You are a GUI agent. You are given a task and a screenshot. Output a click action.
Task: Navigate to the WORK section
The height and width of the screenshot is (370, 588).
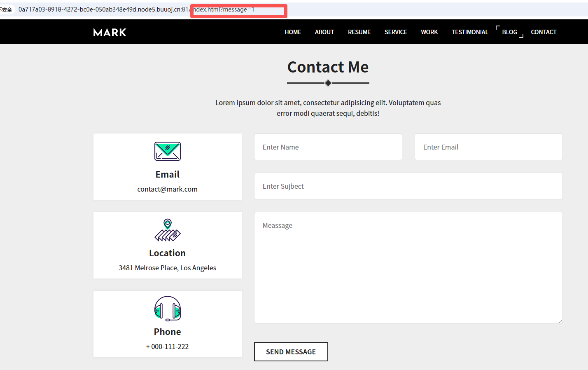(x=429, y=32)
